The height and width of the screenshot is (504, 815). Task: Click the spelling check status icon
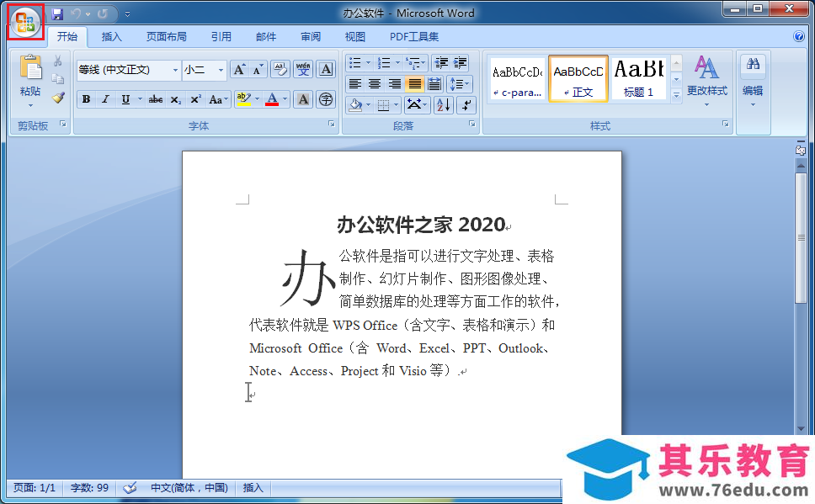pos(130,487)
